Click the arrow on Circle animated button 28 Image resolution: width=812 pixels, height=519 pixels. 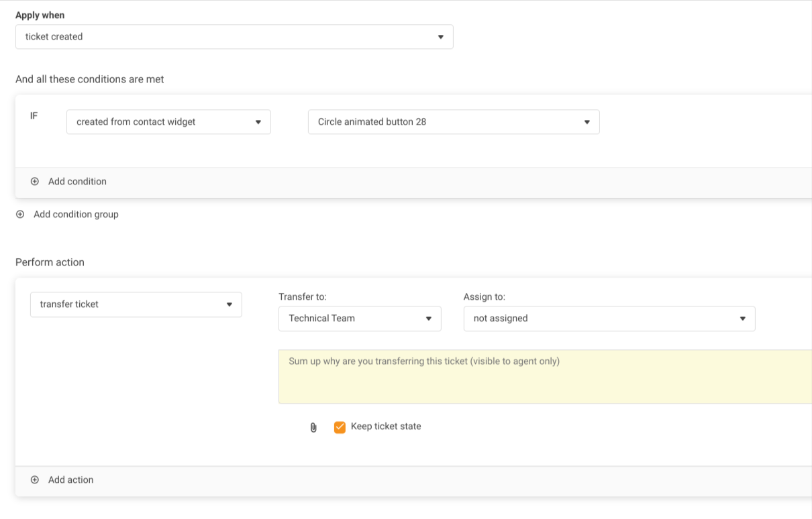[x=587, y=122]
